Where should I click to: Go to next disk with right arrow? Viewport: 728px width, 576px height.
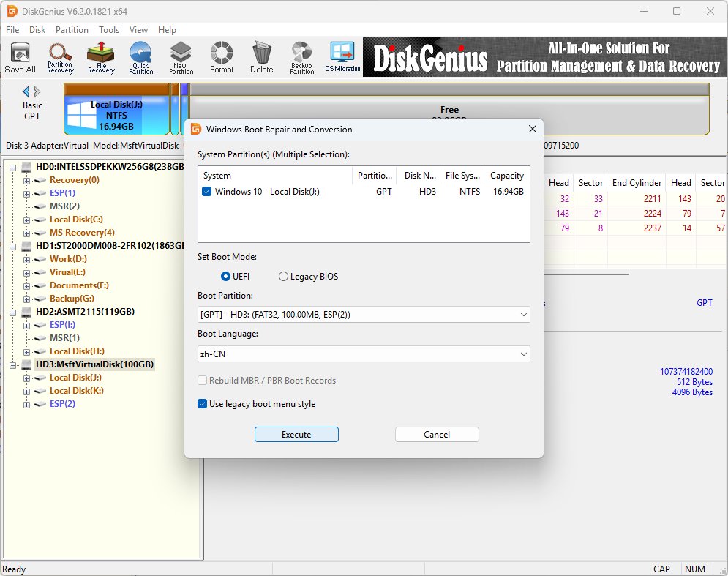coord(37,91)
